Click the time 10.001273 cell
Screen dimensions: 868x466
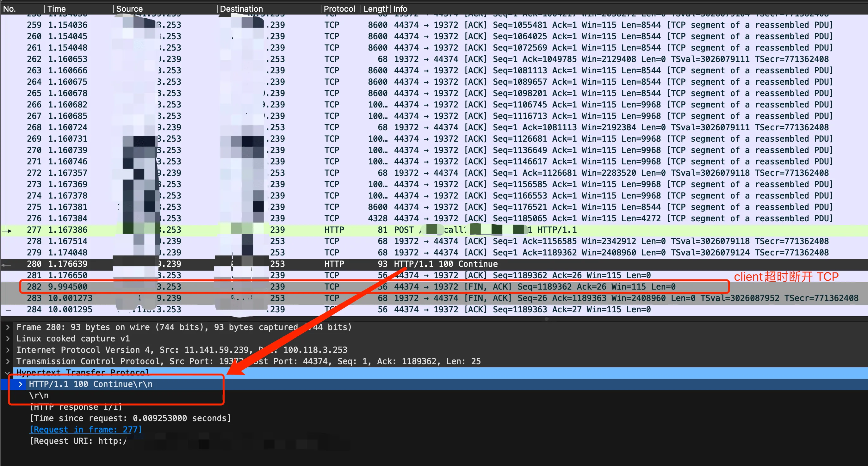click(70, 298)
